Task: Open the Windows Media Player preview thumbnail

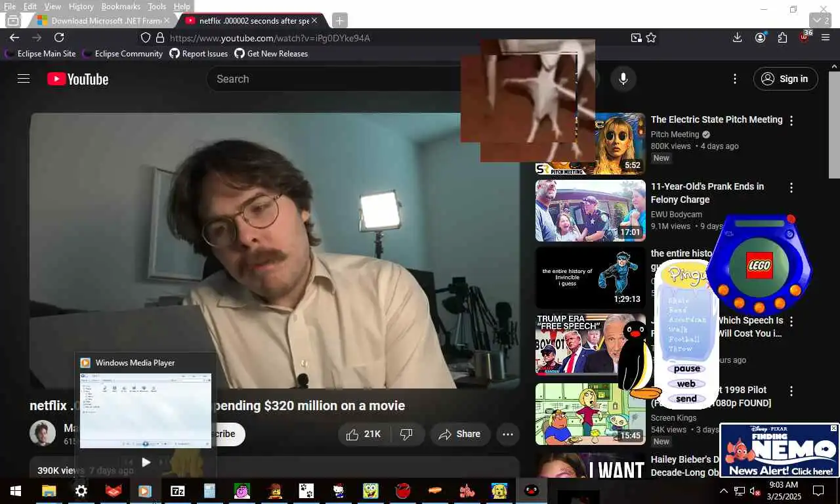Action: [x=146, y=410]
